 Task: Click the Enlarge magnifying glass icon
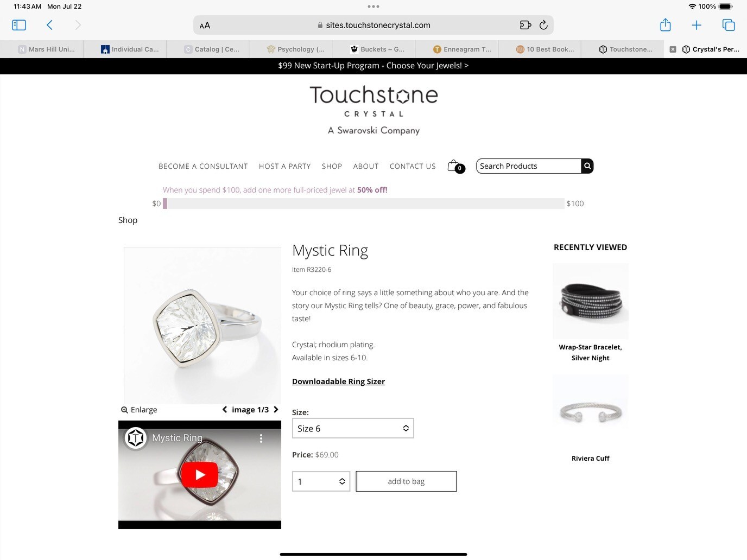[124, 410]
